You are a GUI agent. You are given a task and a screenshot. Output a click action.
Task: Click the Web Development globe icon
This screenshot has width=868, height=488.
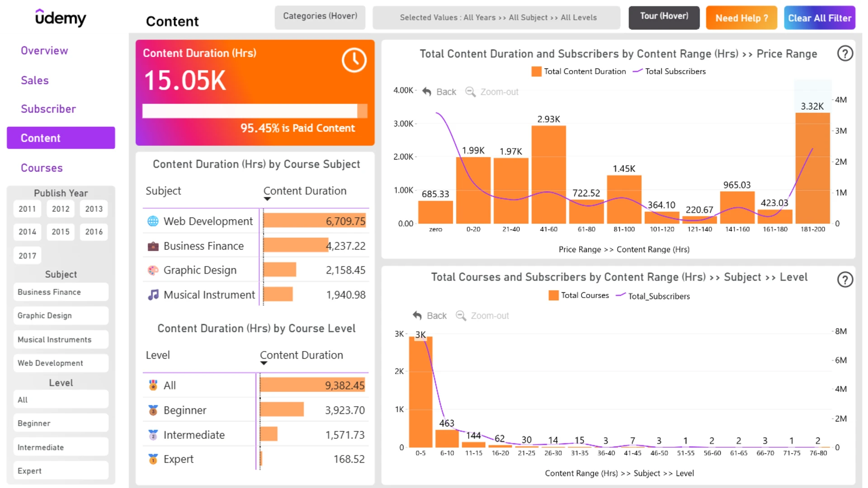pyautogui.click(x=153, y=221)
